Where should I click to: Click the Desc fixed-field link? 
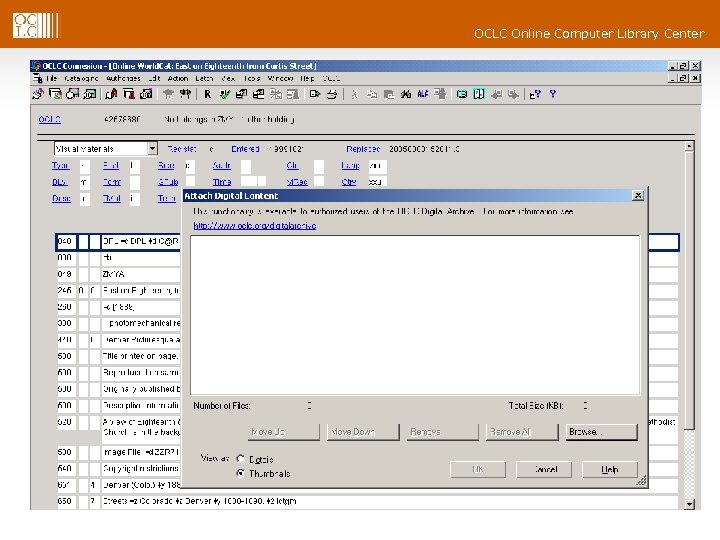pyautogui.click(x=61, y=198)
